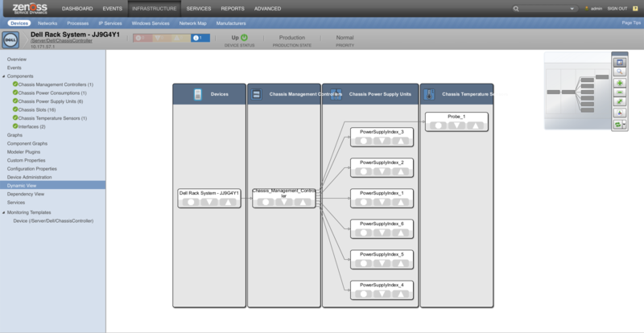644x333 pixels.
Task: Open the Dashboard menu
Action: coord(77,9)
